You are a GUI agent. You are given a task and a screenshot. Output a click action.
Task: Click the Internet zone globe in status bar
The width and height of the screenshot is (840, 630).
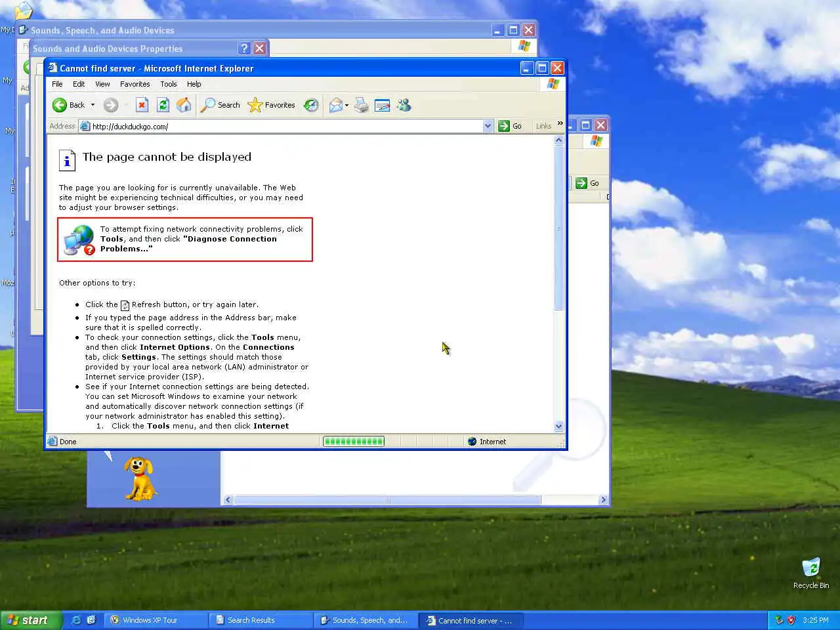coord(472,442)
